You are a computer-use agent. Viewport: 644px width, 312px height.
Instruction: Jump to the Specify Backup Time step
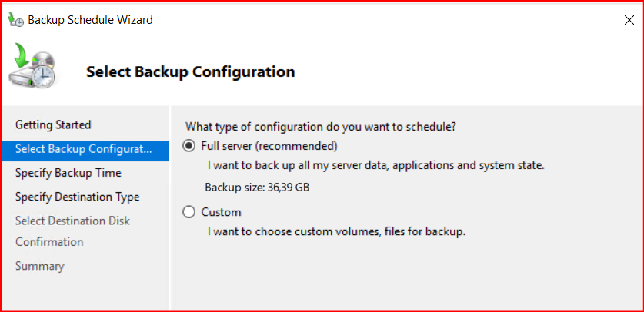point(68,173)
